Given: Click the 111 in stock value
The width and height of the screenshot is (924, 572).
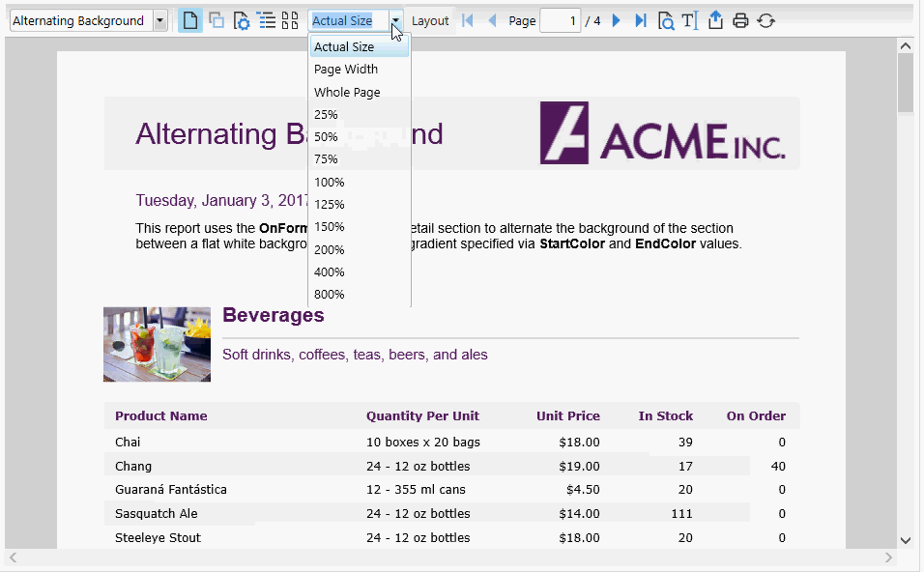Looking at the screenshot, I should (681, 514).
